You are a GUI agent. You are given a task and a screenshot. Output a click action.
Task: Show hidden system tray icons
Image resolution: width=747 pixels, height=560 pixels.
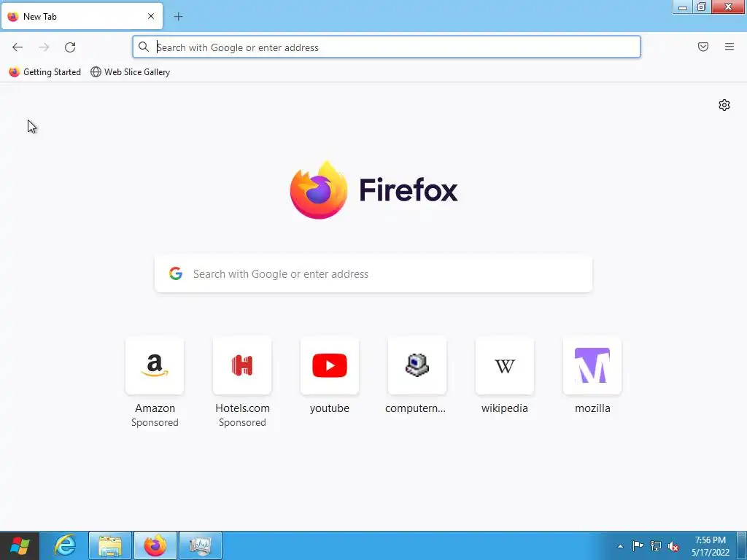coord(620,546)
